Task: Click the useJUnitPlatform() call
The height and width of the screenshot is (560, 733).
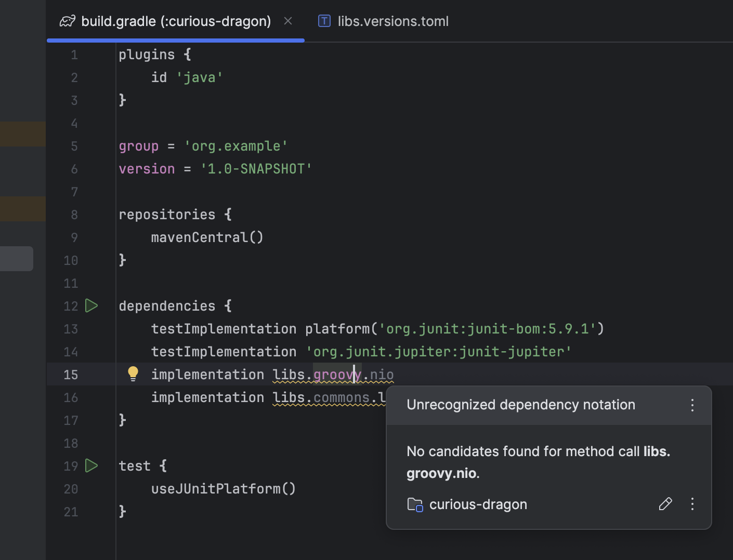Action: pyautogui.click(x=223, y=489)
